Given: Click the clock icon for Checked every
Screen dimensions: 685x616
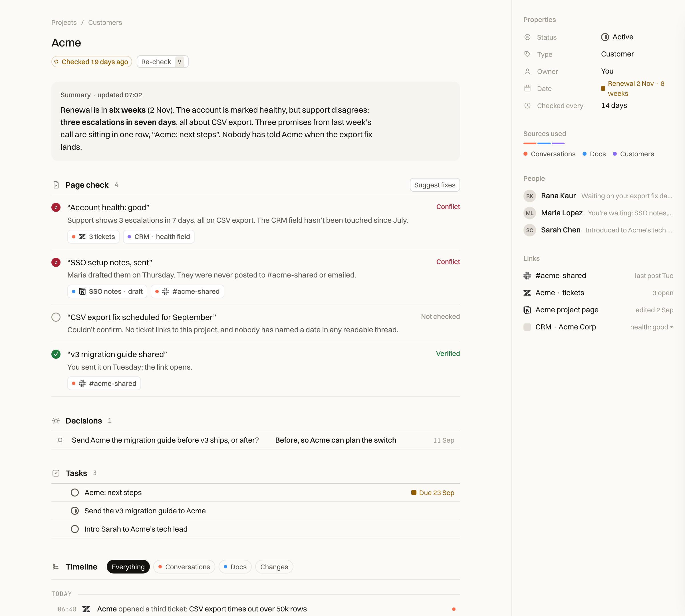Looking at the screenshot, I should tap(527, 106).
